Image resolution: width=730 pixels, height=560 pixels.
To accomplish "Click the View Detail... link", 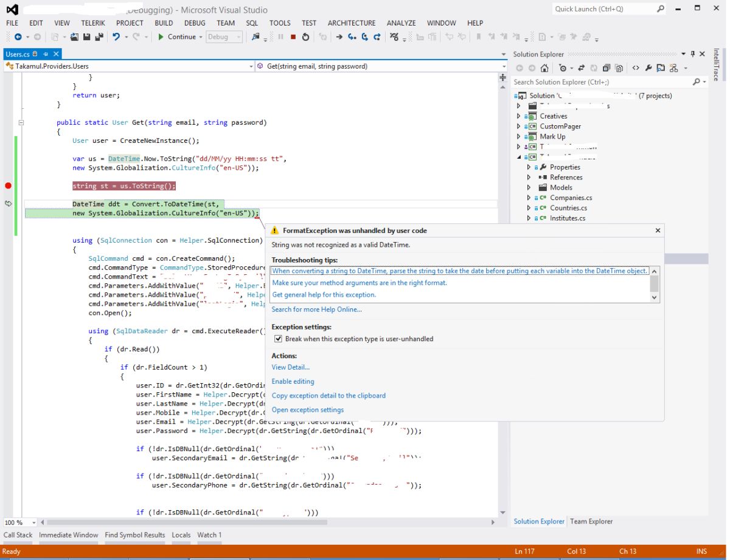I will click(x=291, y=367).
